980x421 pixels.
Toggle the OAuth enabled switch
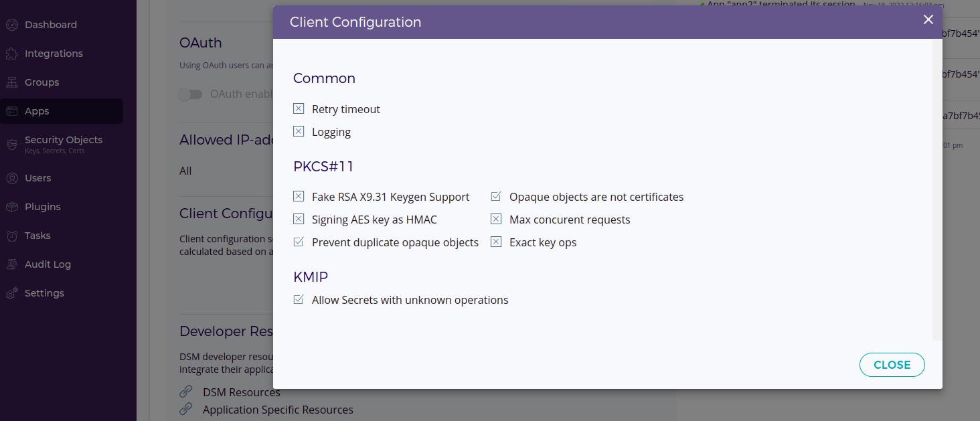190,94
